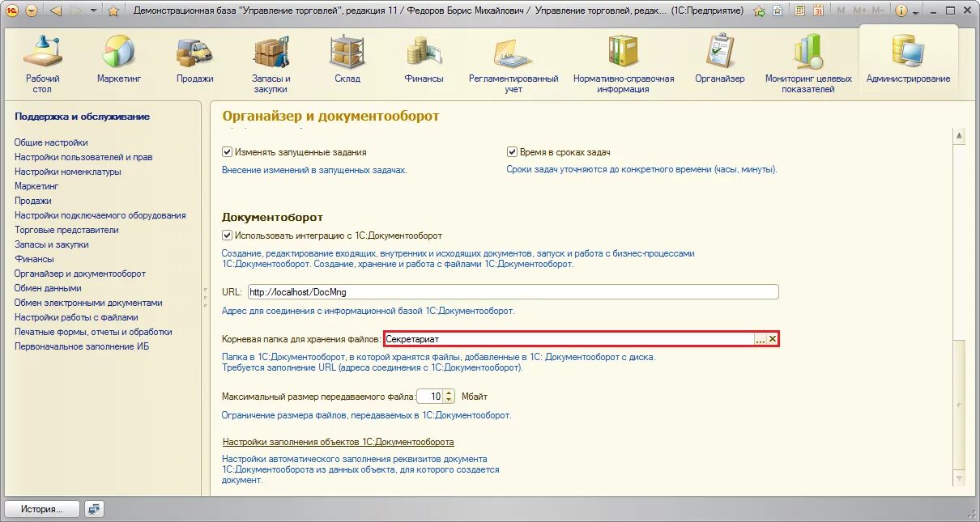Open the Склад section
980x522 pixels.
[347, 60]
